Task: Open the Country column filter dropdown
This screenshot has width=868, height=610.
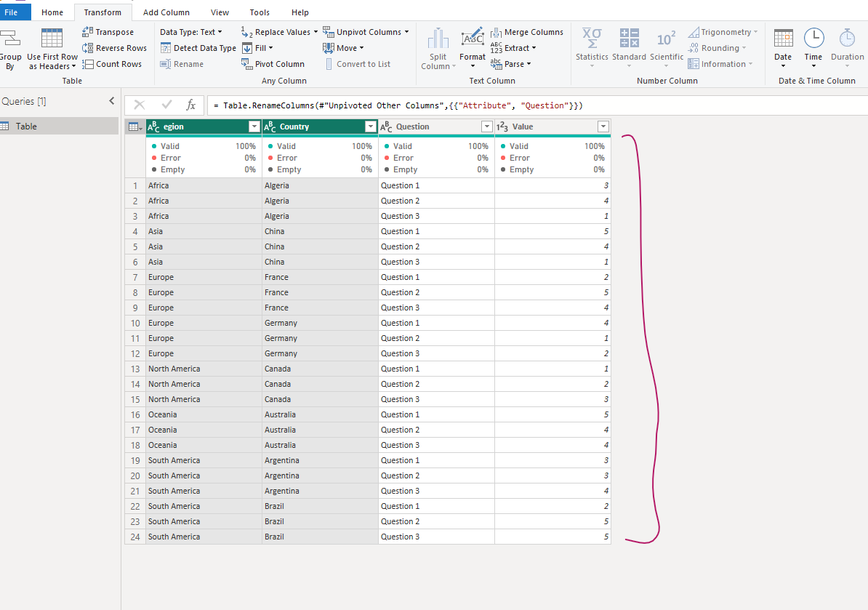Action: (x=370, y=127)
